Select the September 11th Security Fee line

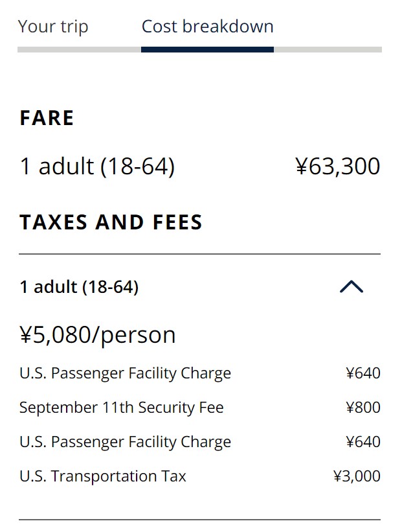pos(122,408)
